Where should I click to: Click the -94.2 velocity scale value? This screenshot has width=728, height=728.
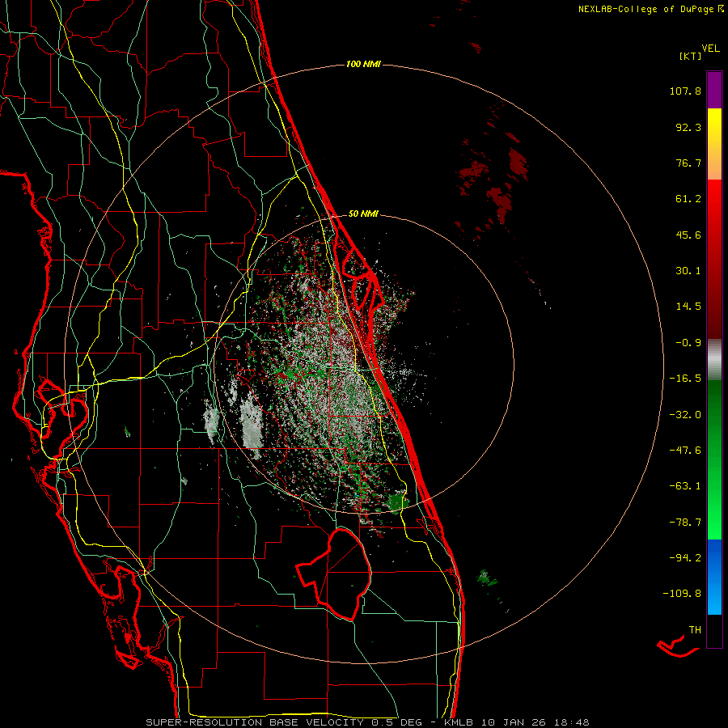(x=685, y=557)
